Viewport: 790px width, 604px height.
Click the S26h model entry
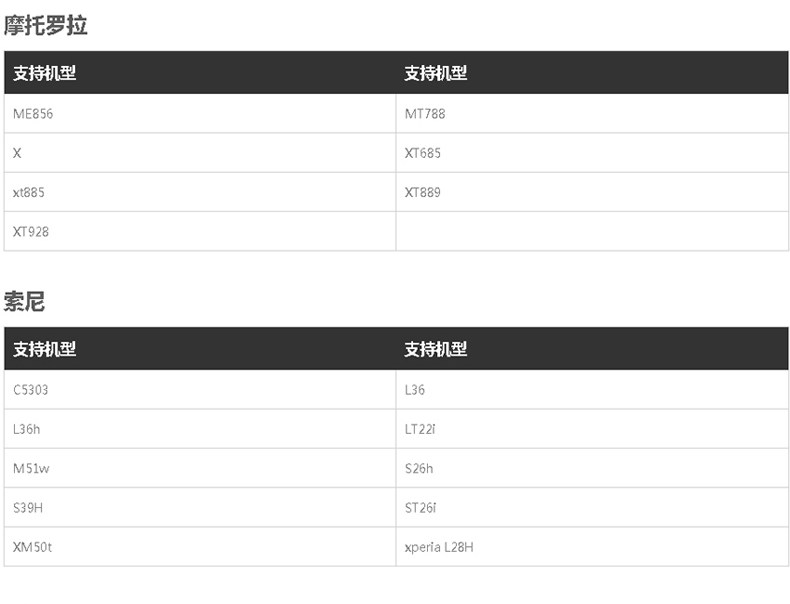coord(419,468)
